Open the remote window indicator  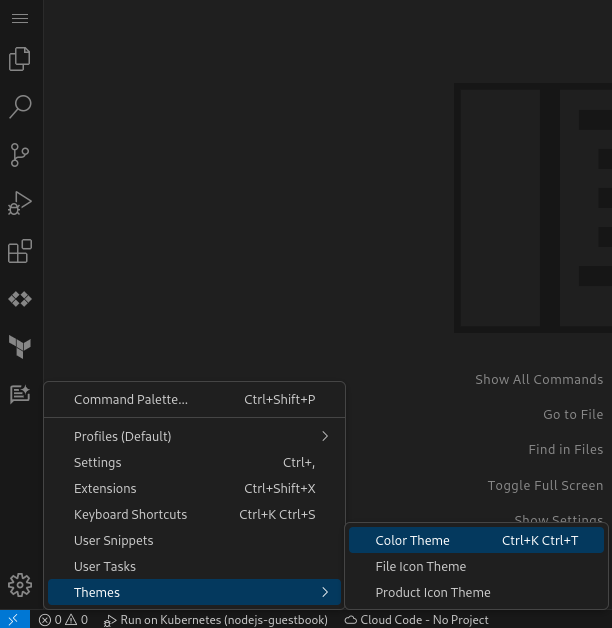[x=14, y=620]
